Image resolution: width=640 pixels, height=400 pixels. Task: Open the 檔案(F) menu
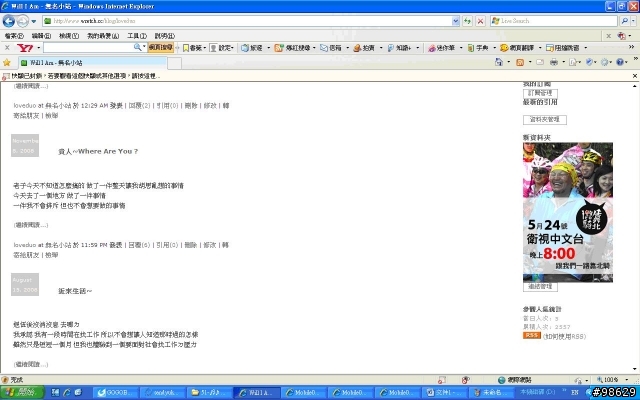point(14,36)
